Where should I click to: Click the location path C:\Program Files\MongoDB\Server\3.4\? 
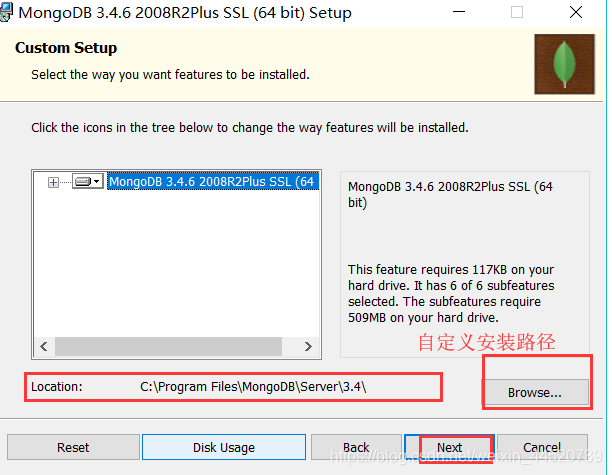point(253,387)
